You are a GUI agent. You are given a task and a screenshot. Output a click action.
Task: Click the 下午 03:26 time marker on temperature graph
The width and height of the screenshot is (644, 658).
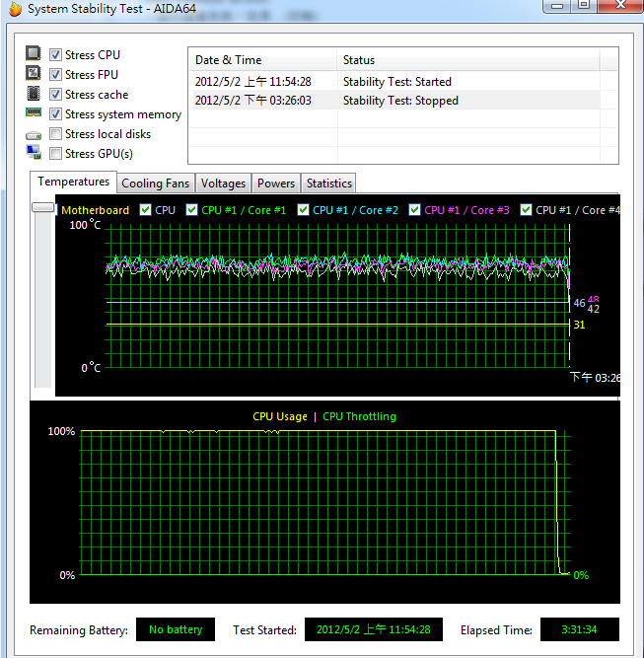pos(595,378)
